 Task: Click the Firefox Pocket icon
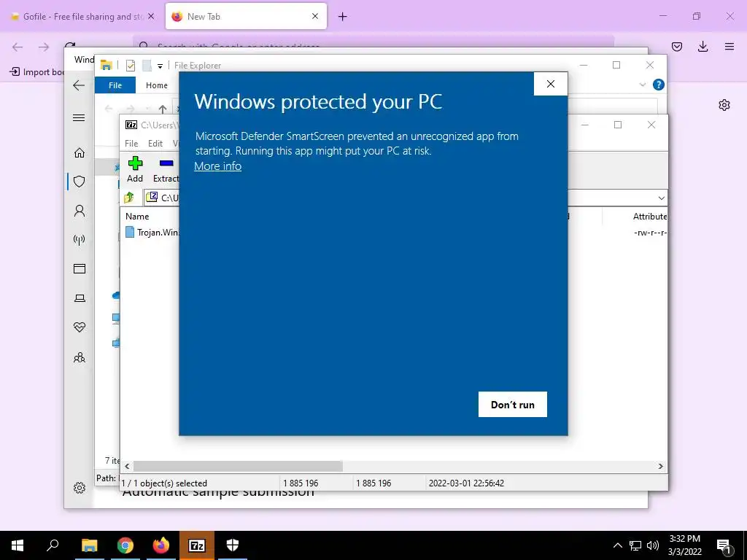click(677, 47)
